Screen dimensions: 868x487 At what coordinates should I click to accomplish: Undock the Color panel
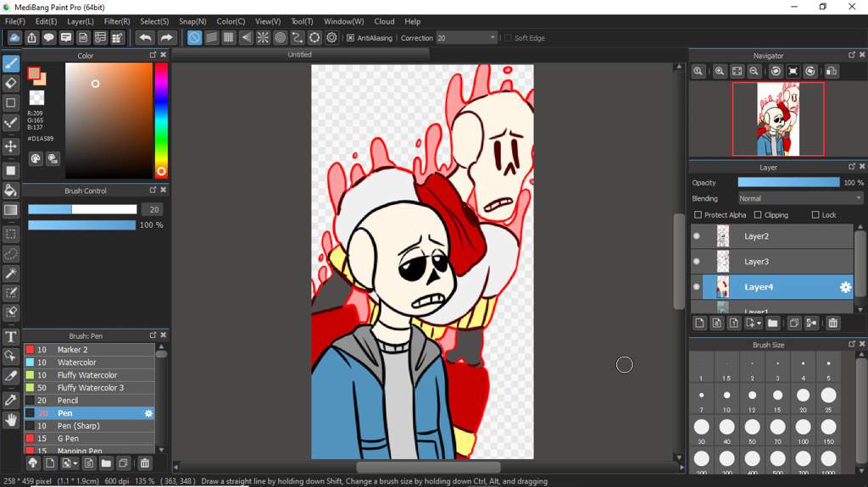[x=153, y=55]
